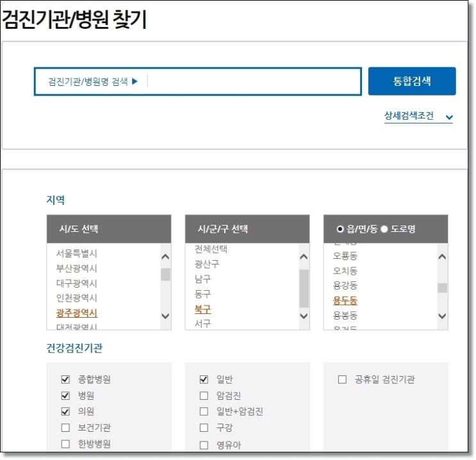
Task: Pick 오룡동 in the neighborhood list
Action: coord(345,256)
